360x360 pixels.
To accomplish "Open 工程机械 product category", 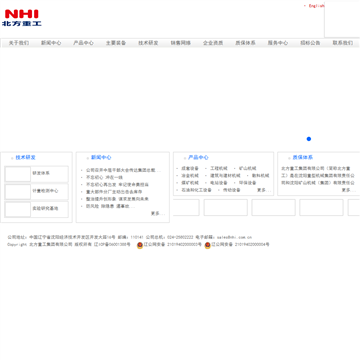I will click(219, 168).
